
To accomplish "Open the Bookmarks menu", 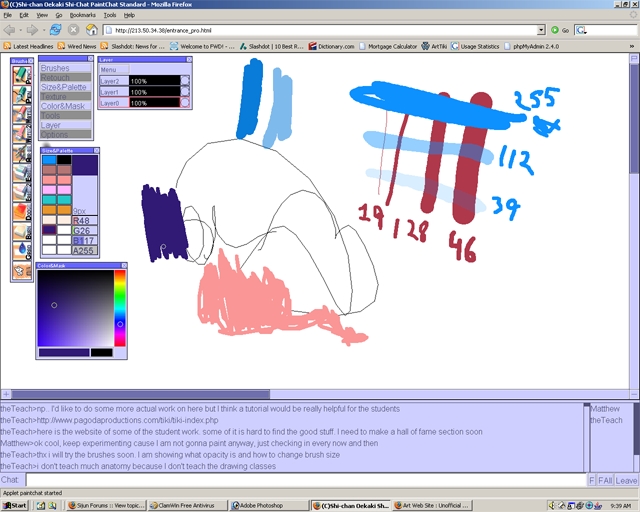I will coord(82,15).
